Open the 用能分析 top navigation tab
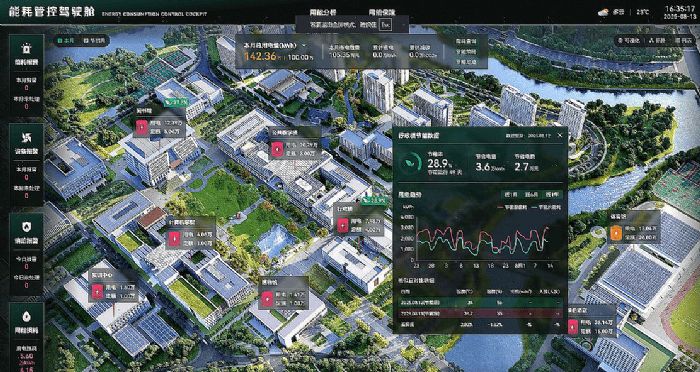 tap(323, 12)
